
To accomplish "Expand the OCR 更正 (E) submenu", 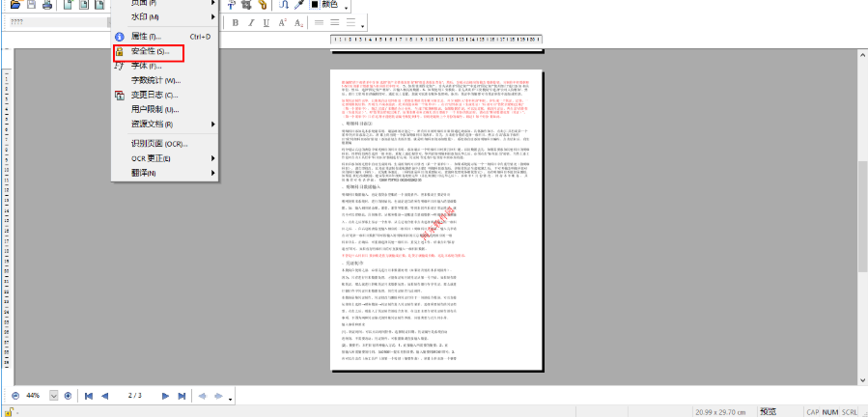I will [x=165, y=158].
